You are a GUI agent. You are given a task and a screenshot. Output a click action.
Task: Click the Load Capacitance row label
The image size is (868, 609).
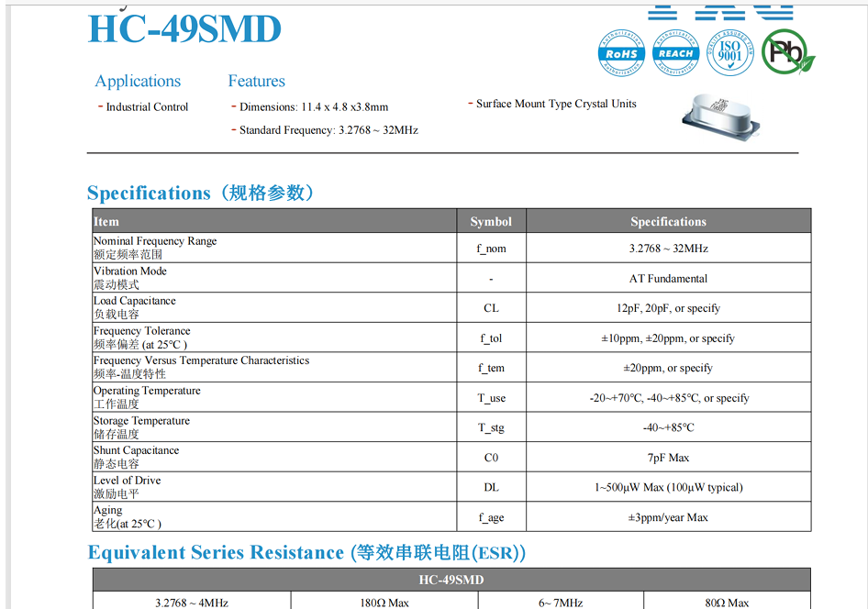(134, 301)
